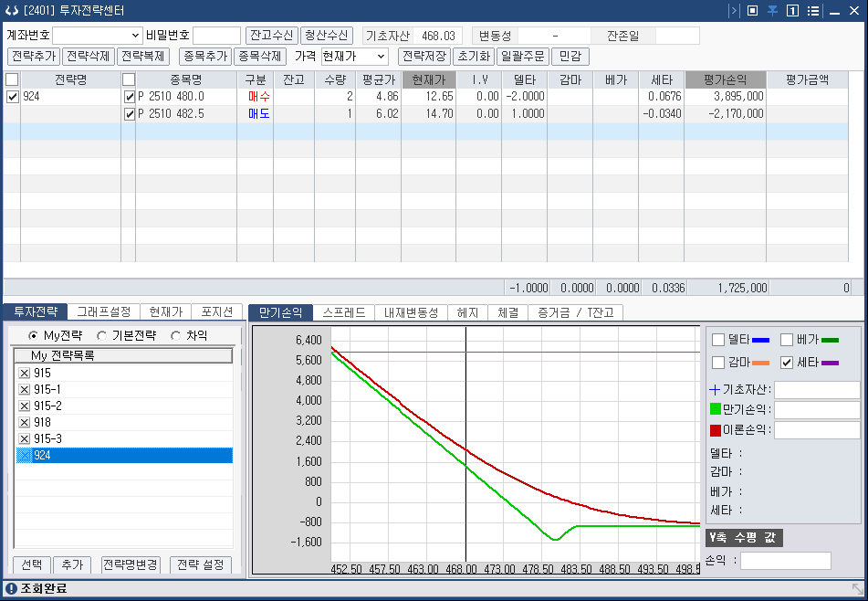Click the 일괄주문 button
The image size is (868, 601).
click(x=523, y=57)
